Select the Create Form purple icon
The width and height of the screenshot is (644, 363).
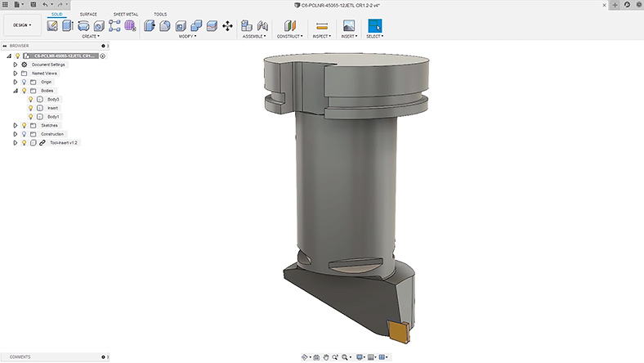(x=130, y=26)
